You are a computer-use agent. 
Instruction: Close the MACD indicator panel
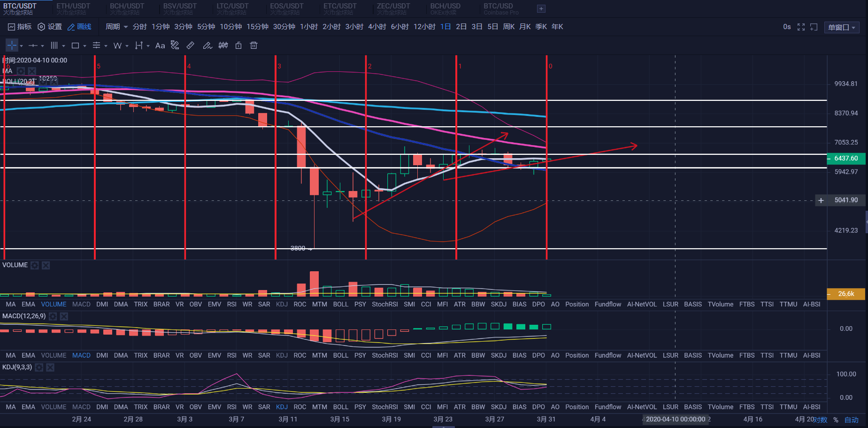click(x=64, y=316)
